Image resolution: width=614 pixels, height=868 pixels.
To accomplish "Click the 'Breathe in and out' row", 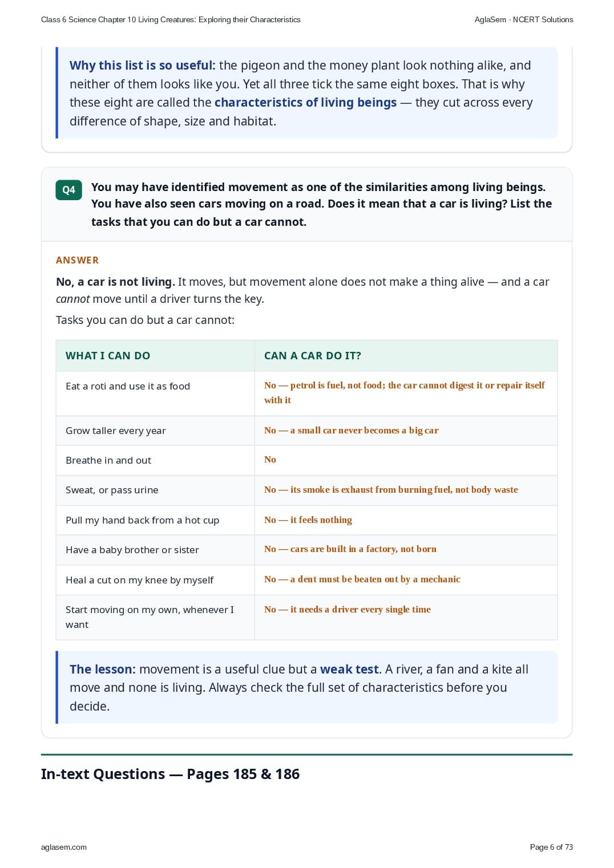I will [306, 460].
